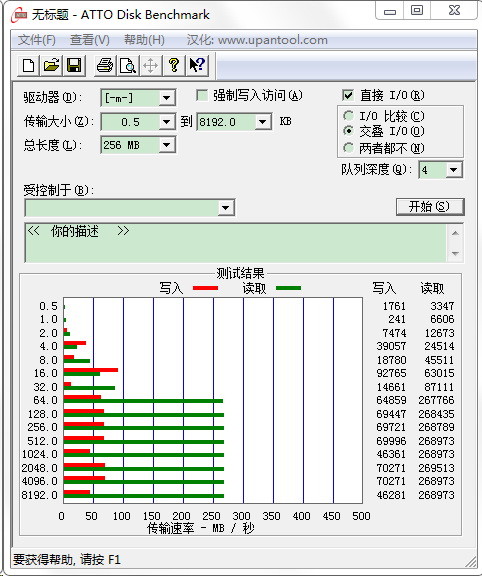Image resolution: width=482 pixels, height=576 pixels.
Task: Open the 文件(F) menu
Action: (x=37, y=40)
